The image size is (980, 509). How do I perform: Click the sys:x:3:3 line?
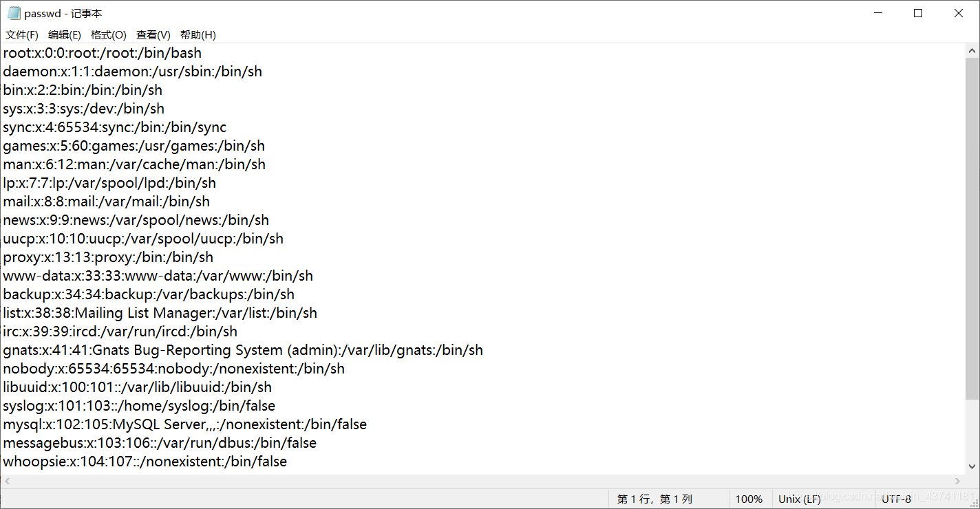click(x=84, y=109)
